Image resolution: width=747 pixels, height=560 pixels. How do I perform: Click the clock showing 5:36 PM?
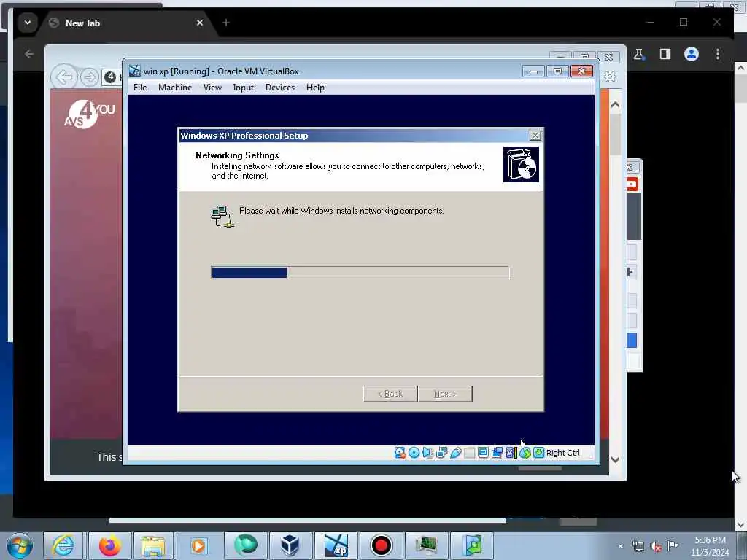(710, 540)
